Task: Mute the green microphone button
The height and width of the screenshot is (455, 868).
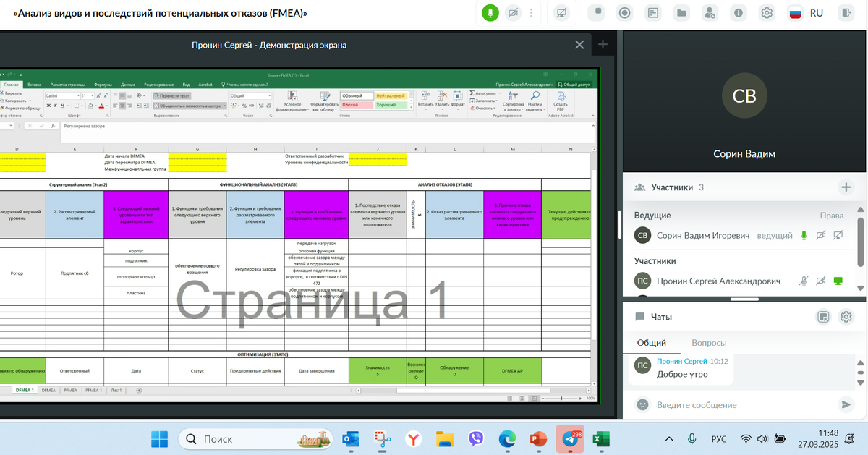Action: click(x=490, y=13)
